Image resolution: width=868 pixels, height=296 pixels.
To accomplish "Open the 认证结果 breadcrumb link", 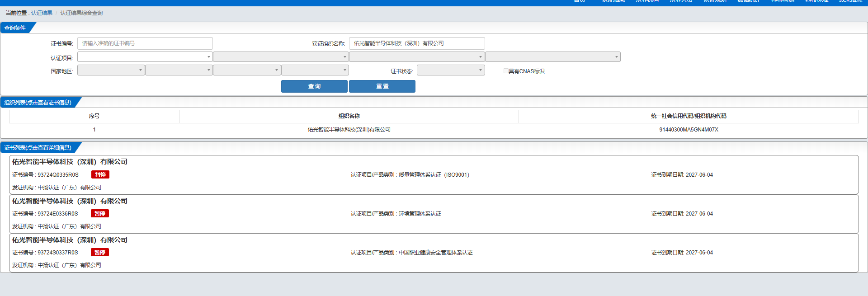I will tap(42, 13).
